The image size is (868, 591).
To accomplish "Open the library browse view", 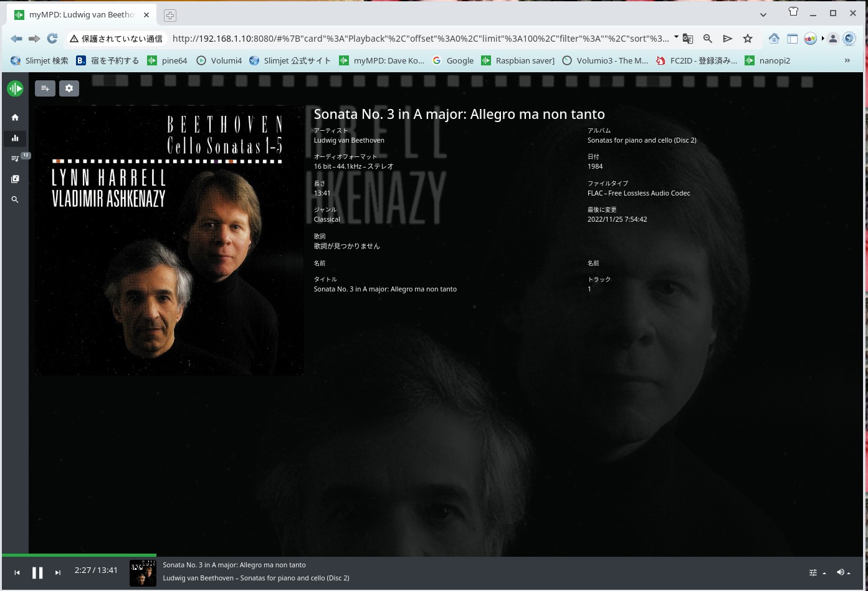I will [15, 179].
